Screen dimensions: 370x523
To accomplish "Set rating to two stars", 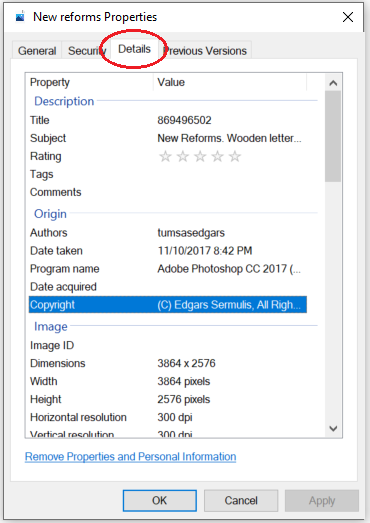I will [182, 156].
